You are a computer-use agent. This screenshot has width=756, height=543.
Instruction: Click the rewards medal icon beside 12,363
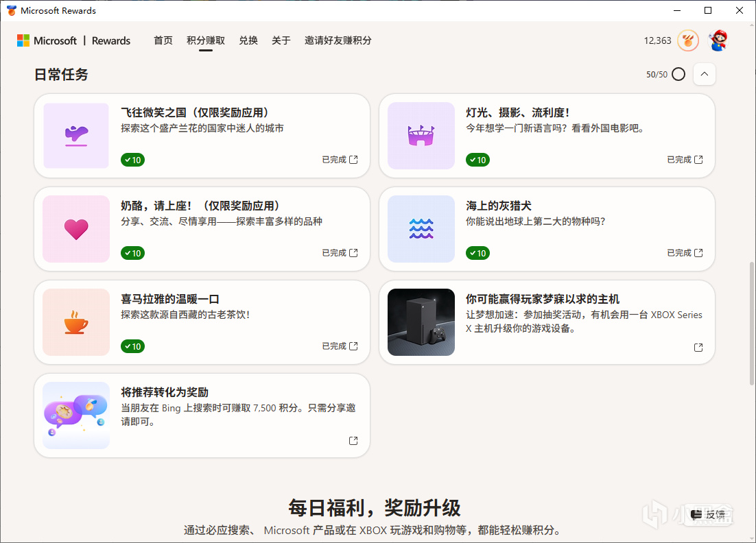pos(688,40)
